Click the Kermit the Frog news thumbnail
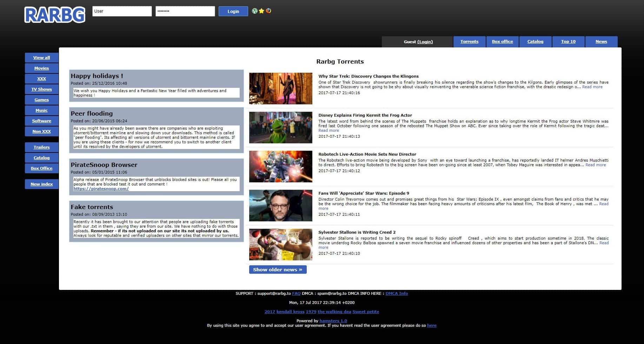644x344 pixels. (281, 128)
